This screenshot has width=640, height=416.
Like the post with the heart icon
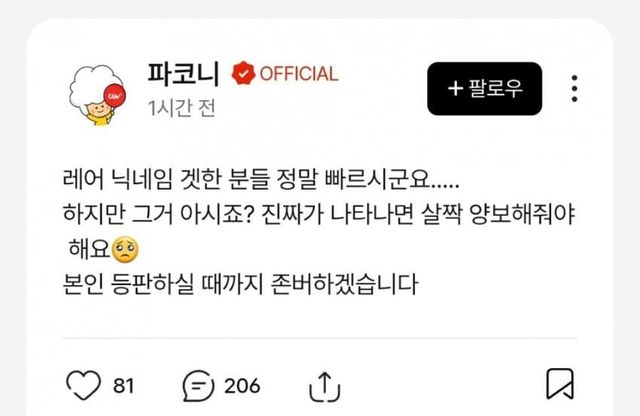(x=83, y=385)
